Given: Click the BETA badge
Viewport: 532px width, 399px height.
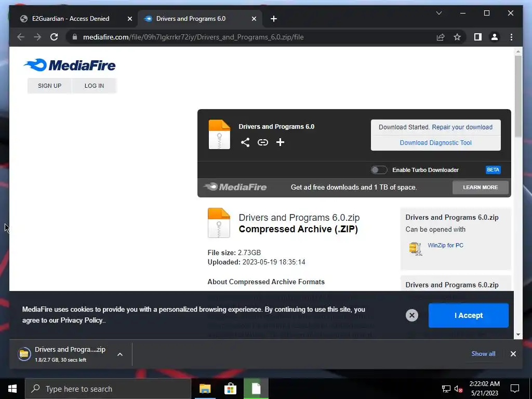Looking at the screenshot, I should pyautogui.click(x=493, y=170).
